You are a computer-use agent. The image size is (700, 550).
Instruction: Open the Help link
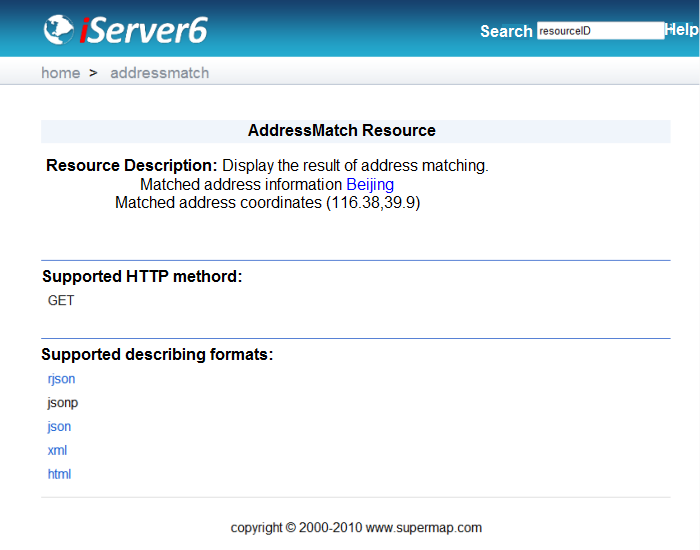[682, 30]
